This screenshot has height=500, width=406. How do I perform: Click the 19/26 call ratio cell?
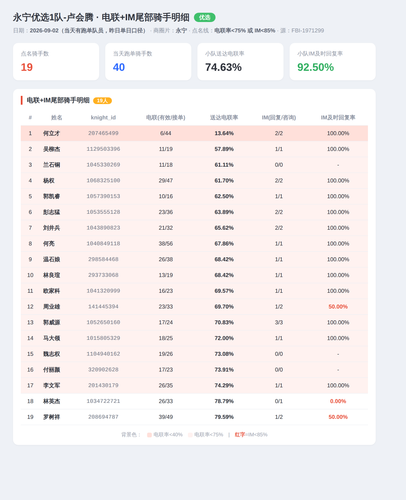(x=166, y=354)
